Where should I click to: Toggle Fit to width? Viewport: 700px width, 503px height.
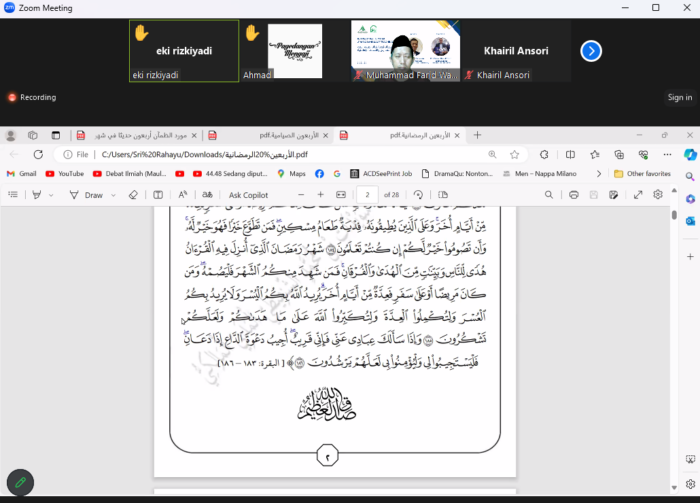pos(341,195)
